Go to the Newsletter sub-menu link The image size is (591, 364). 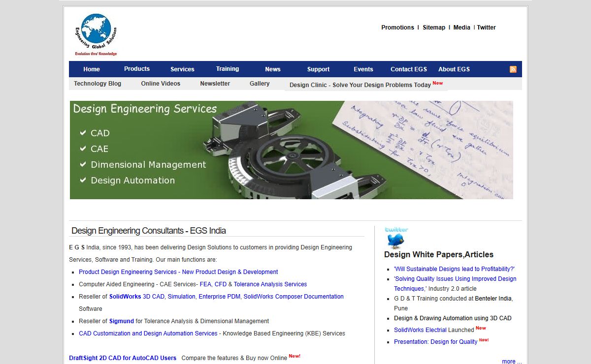pos(215,84)
